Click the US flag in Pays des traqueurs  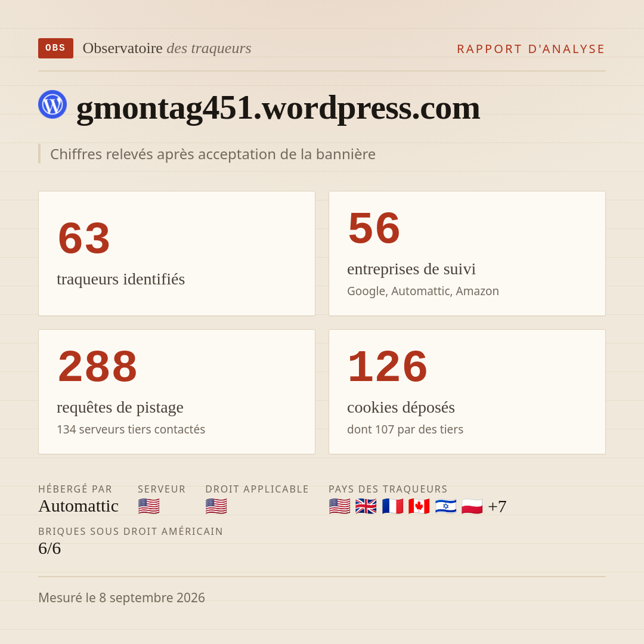[340, 506]
